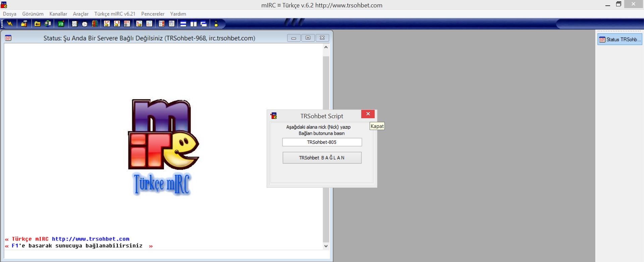Click the Status window title bar icon
The image size is (644, 262).
8,38
